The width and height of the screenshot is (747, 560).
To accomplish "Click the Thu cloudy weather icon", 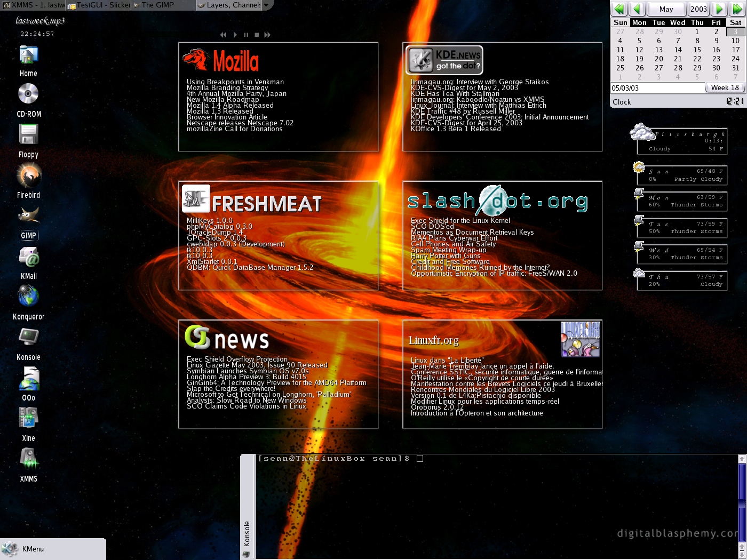I will (x=639, y=273).
